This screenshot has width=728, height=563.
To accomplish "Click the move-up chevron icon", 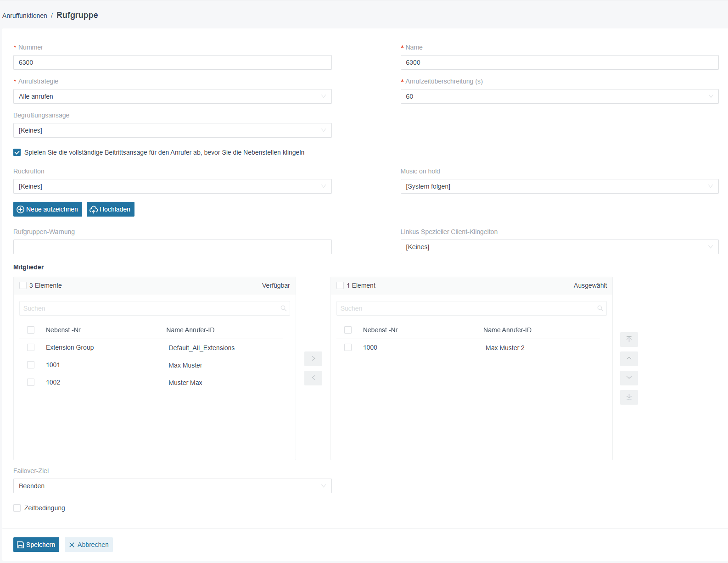I will [x=629, y=359].
